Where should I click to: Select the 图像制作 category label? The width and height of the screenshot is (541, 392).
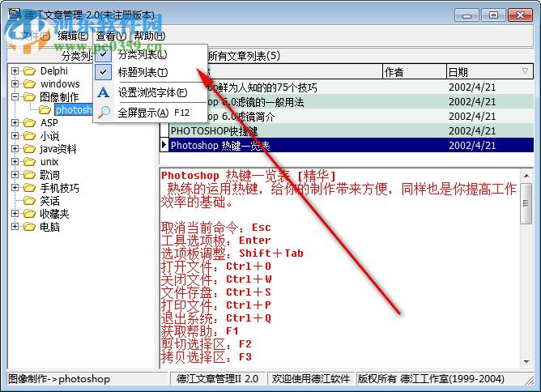coord(59,97)
